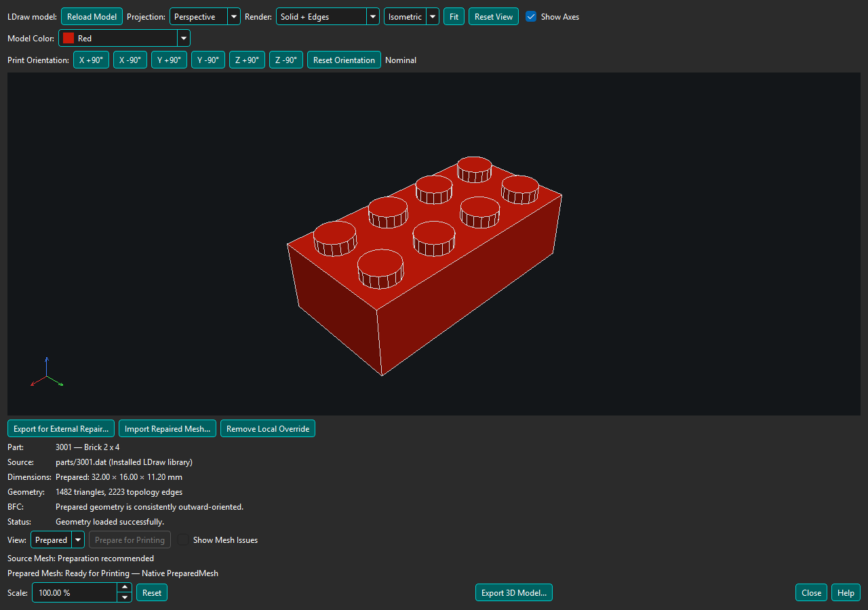Fit the model to the viewport
This screenshot has width=868, height=610.
click(454, 16)
